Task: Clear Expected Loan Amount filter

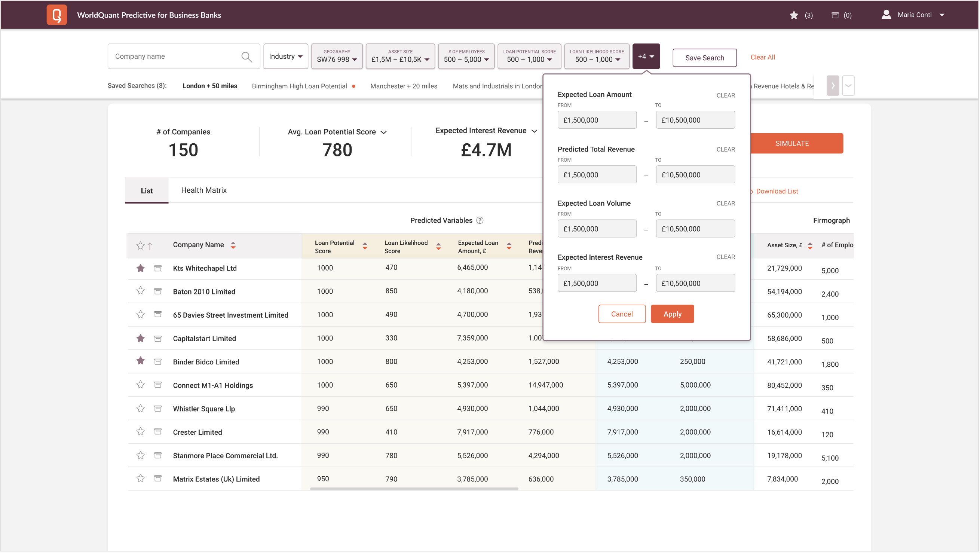Action: (x=726, y=95)
